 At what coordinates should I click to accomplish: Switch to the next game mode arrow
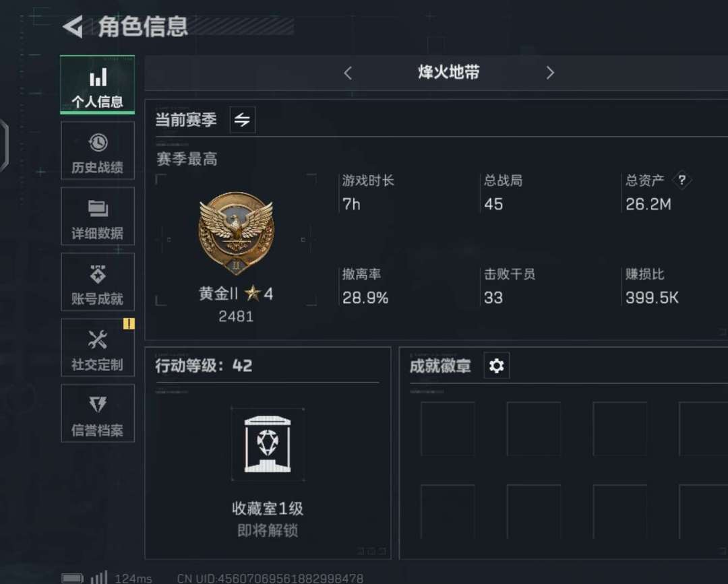(x=550, y=73)
